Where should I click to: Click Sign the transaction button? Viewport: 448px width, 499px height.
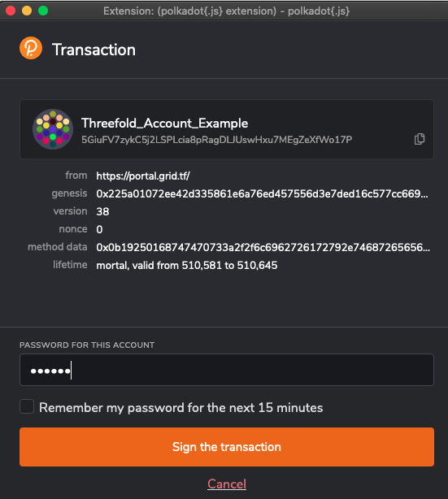227,447
